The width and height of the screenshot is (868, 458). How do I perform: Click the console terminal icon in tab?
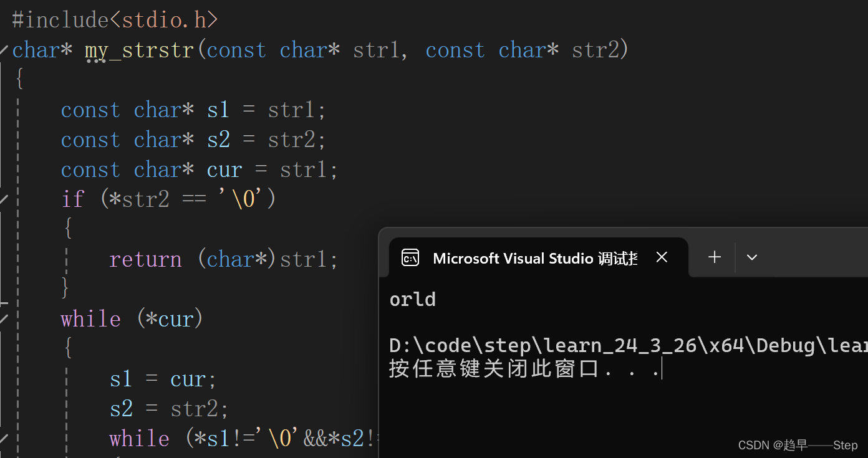point(410,257)
